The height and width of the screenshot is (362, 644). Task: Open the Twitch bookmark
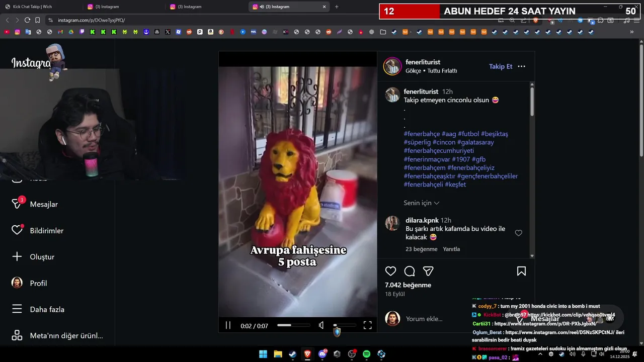(82, 32)
